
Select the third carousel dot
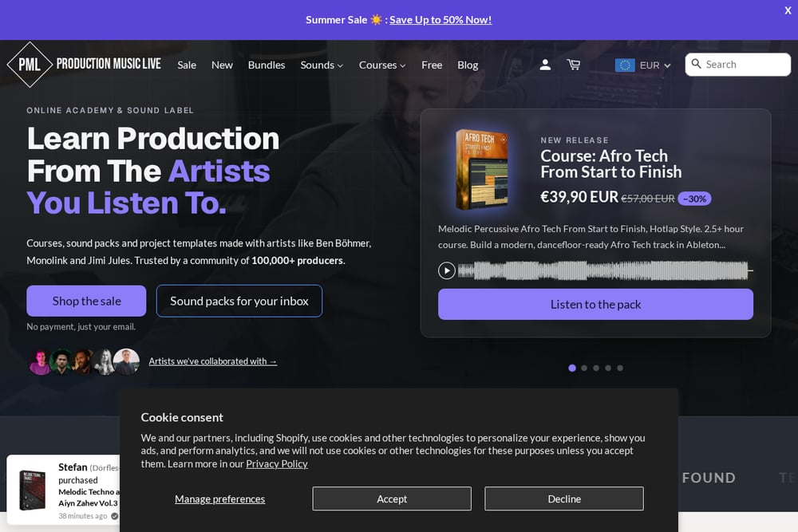(596, 368)
